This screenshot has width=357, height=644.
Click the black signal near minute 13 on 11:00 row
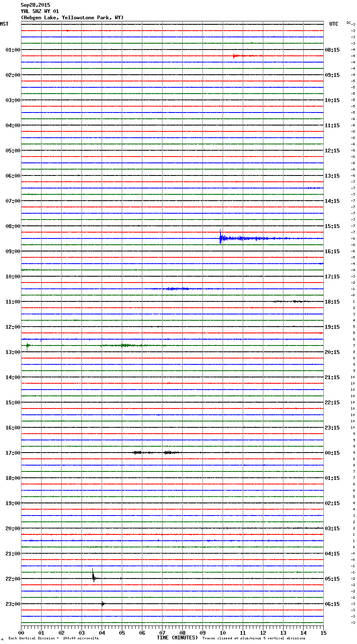click(x=293, y=301)
